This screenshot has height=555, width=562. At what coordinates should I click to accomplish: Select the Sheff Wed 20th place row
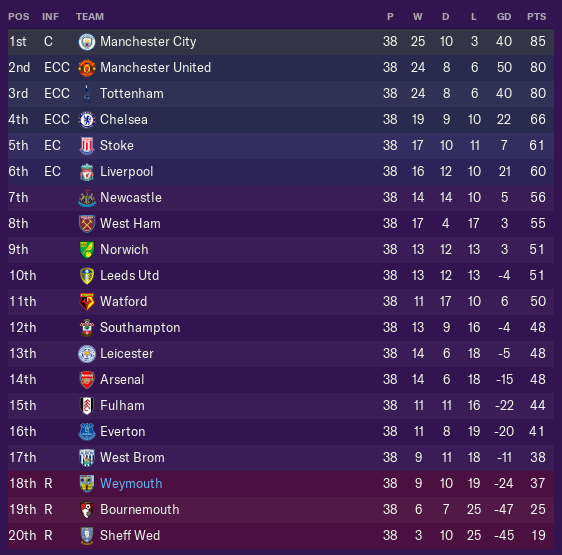click(281, 535)
